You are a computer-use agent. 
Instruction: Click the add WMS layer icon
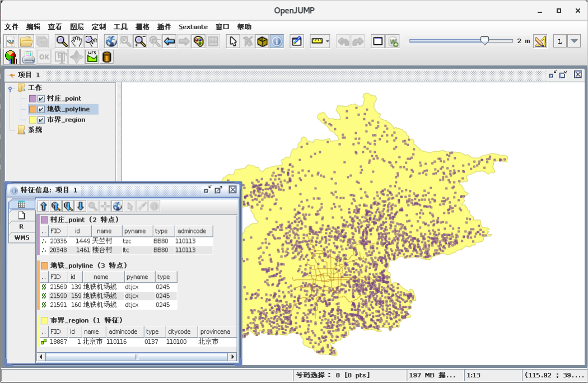click(x=393, y=41)
